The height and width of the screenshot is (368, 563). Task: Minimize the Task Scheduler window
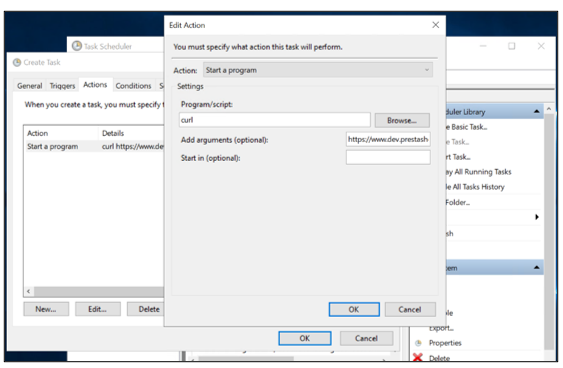[483, 46]
